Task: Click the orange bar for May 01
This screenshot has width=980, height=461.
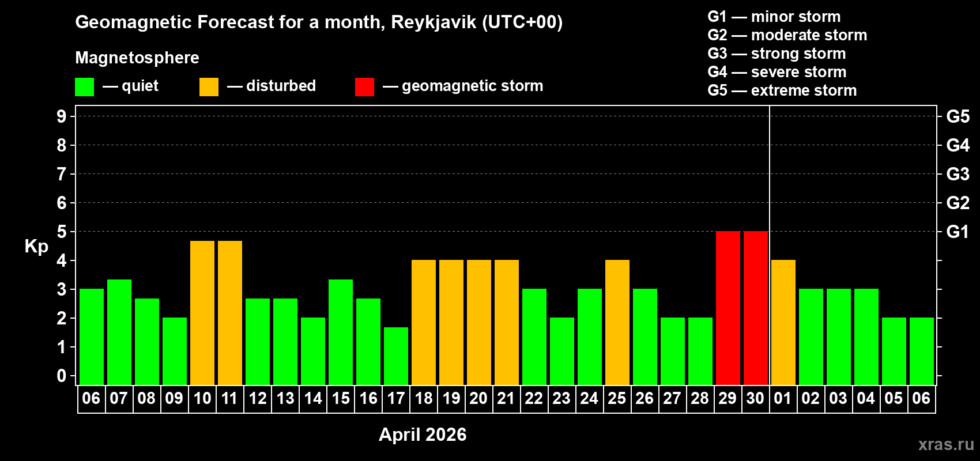Action: point(783,322)
